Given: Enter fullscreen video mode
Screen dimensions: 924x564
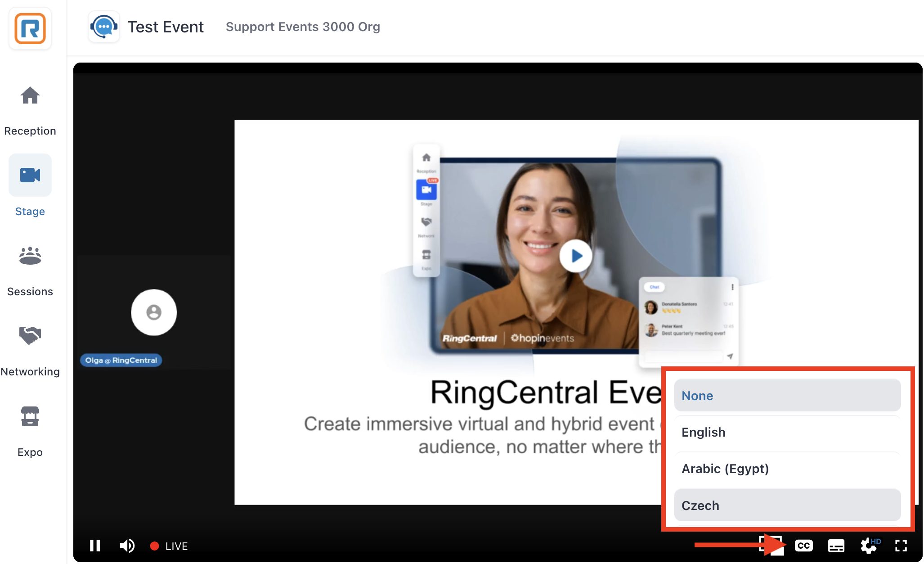Looking at the screenshot, I should point(901,546).
